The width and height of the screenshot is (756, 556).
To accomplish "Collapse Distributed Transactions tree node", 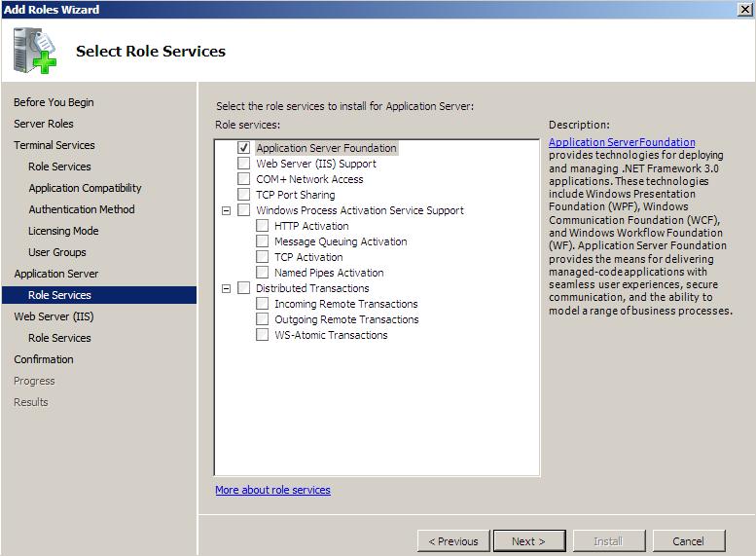I will click(226, 288).
